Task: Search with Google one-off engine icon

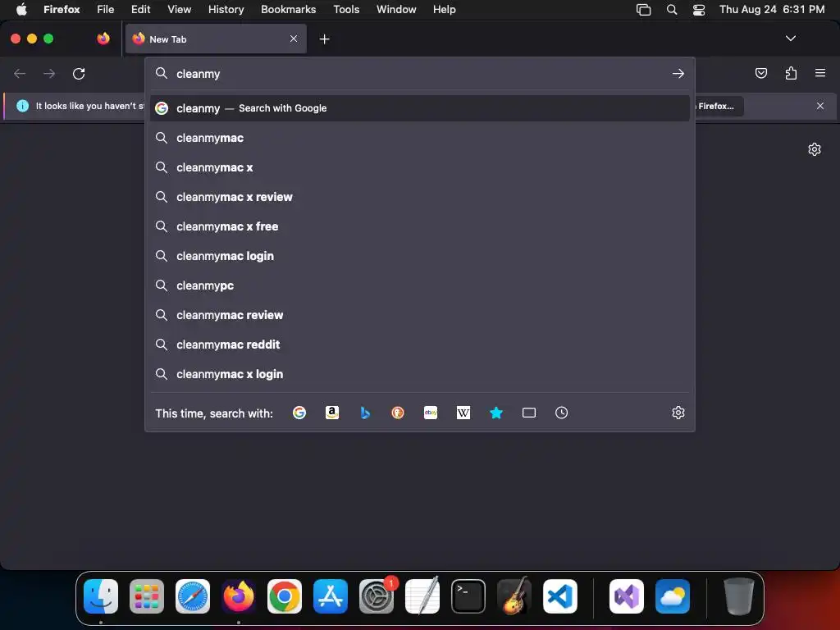Action: 299,413
